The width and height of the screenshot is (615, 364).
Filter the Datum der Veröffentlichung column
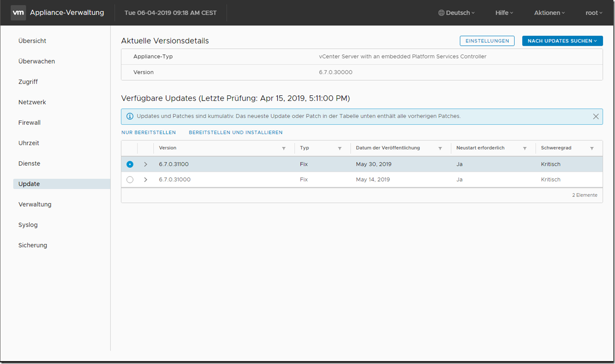[x=440, y=148]
